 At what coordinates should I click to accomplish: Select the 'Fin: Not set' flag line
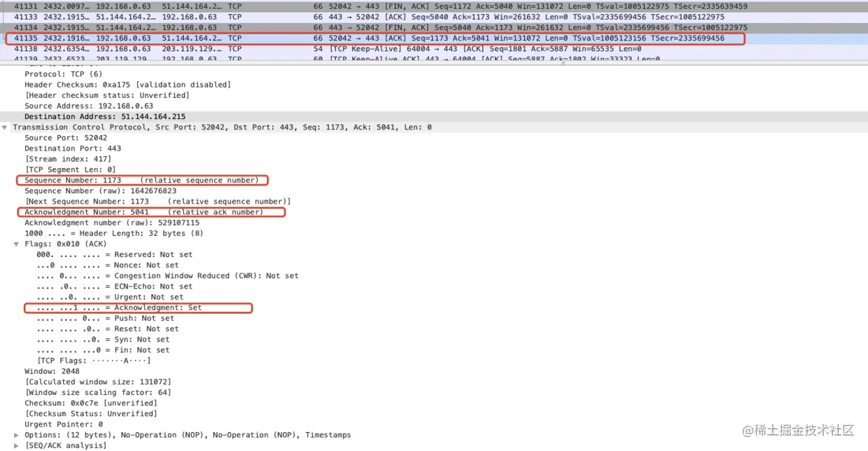(x=103, y=350)
